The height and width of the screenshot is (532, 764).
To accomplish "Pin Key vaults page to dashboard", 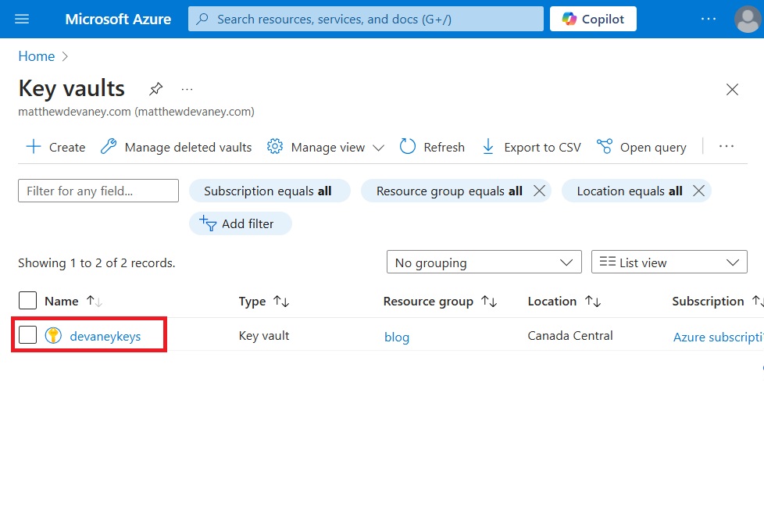I will [x=155, y=89].
